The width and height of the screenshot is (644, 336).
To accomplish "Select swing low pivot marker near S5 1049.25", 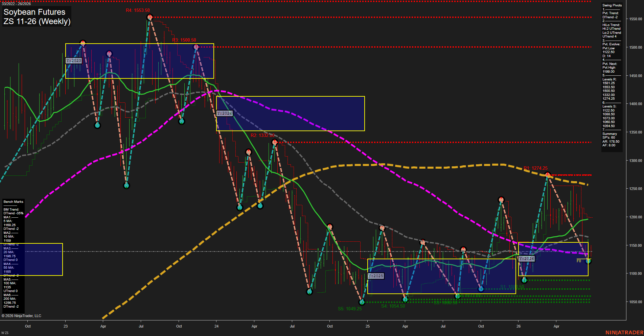I will pyautogui.click(x=362, y=302).
